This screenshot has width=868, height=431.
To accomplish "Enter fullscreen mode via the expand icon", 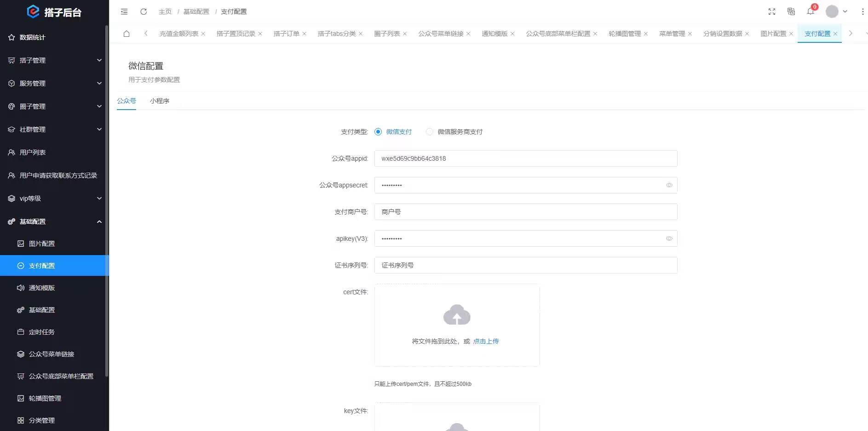I will click(772, 12).
